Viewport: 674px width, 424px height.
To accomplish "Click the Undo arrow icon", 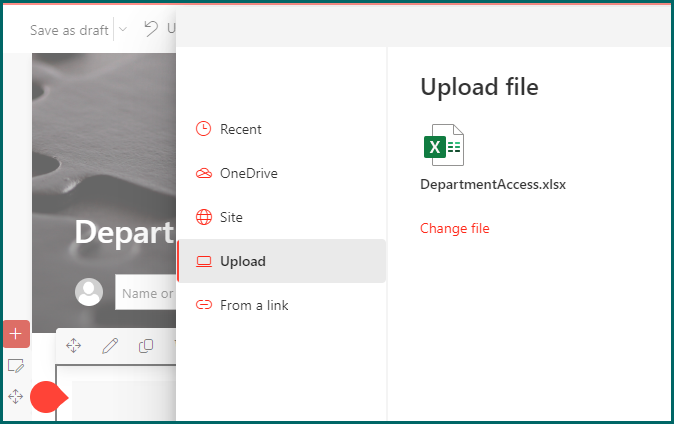I will click(151, 29).
